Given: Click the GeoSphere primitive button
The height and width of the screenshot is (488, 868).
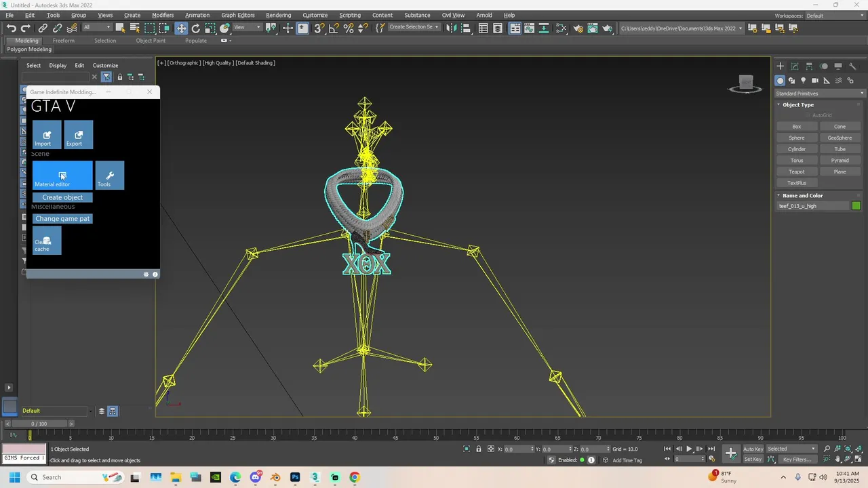Looking at the screenshot, I should (840, 138).
